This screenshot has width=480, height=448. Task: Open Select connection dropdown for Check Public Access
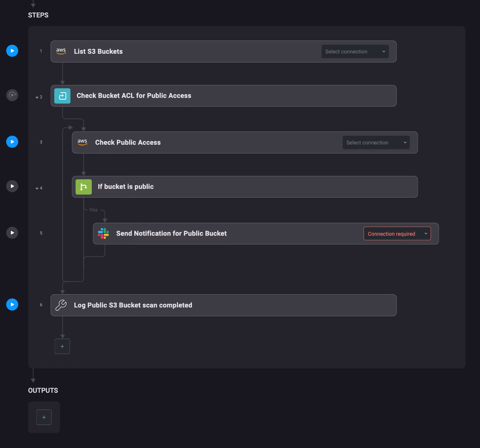click(x=376, y=143)
